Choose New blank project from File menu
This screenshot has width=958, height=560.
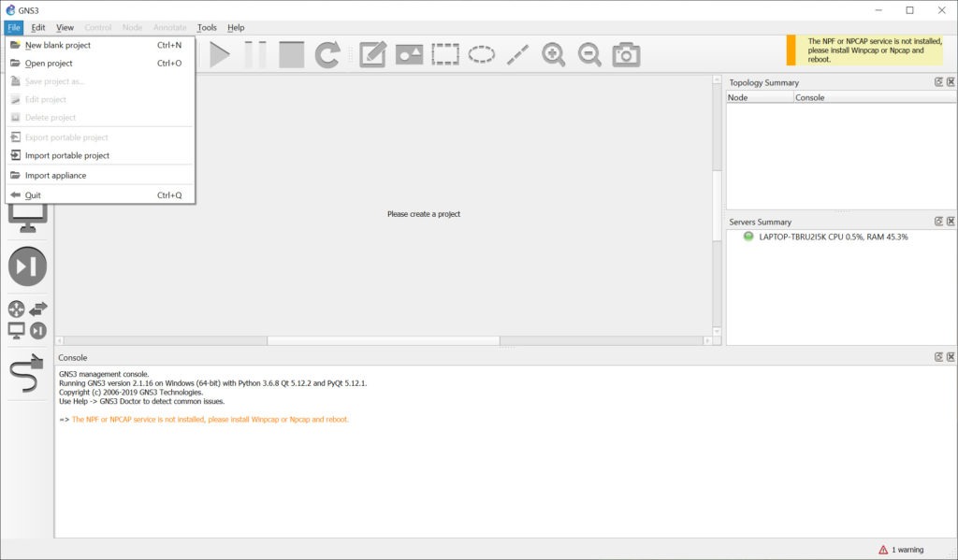pos(99,45)
